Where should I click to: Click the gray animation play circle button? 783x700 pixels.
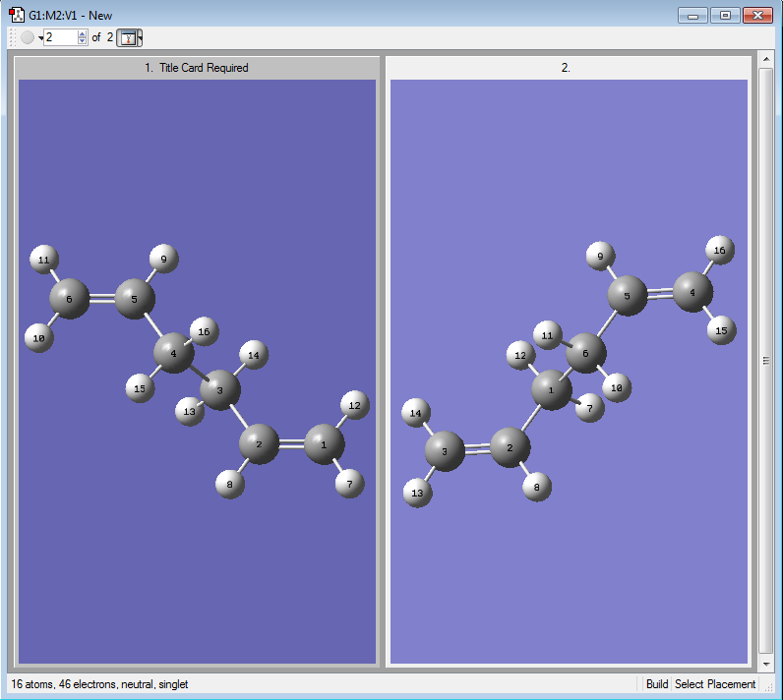[x=28, y=37]
